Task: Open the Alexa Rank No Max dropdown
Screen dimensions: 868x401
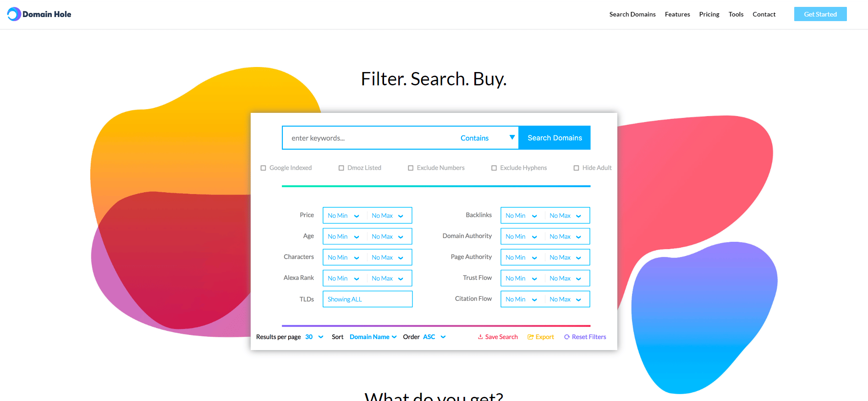Action: (x=389, y=278)
